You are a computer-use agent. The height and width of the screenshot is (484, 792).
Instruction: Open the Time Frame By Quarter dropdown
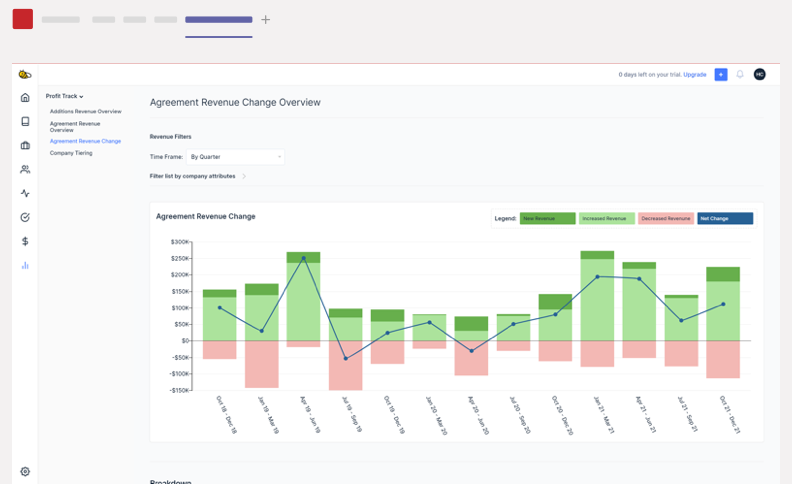235,157
